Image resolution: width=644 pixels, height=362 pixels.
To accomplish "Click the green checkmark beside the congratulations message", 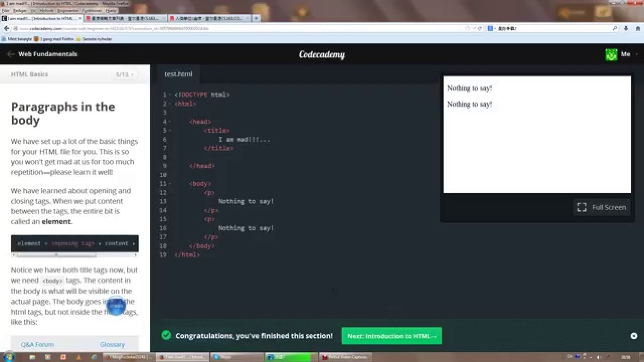I will pyautogui.click(x=166, y=335).
